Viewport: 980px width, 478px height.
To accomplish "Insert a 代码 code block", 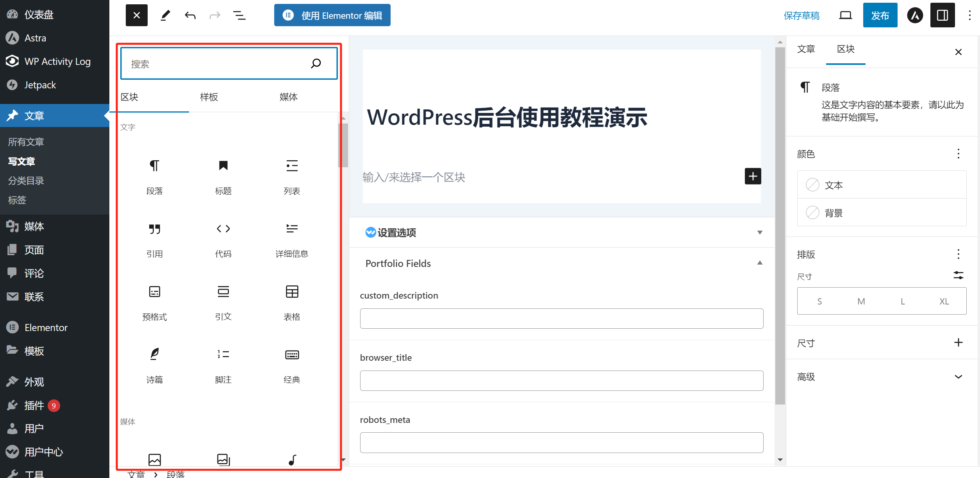I will [x=223, y=240].
